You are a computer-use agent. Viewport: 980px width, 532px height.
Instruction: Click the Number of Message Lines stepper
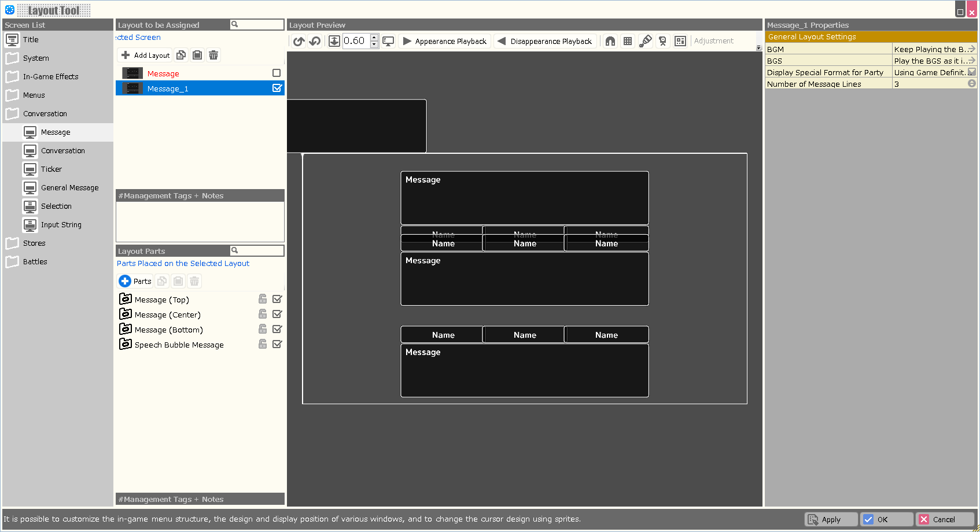click(972, 83)
